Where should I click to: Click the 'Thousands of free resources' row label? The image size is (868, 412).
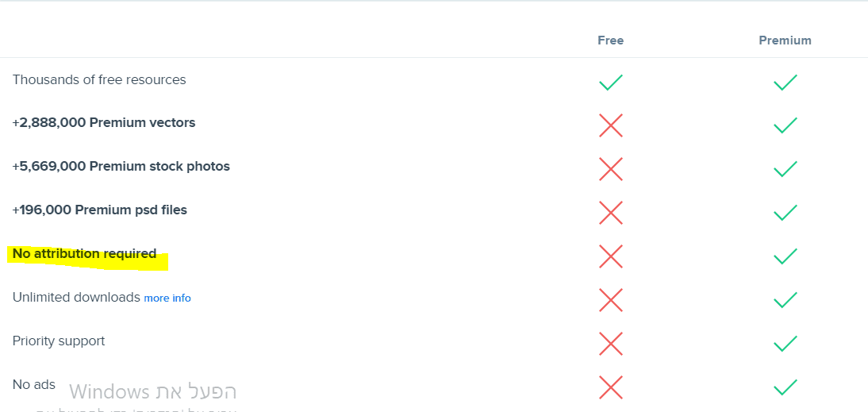pos(99,79)
